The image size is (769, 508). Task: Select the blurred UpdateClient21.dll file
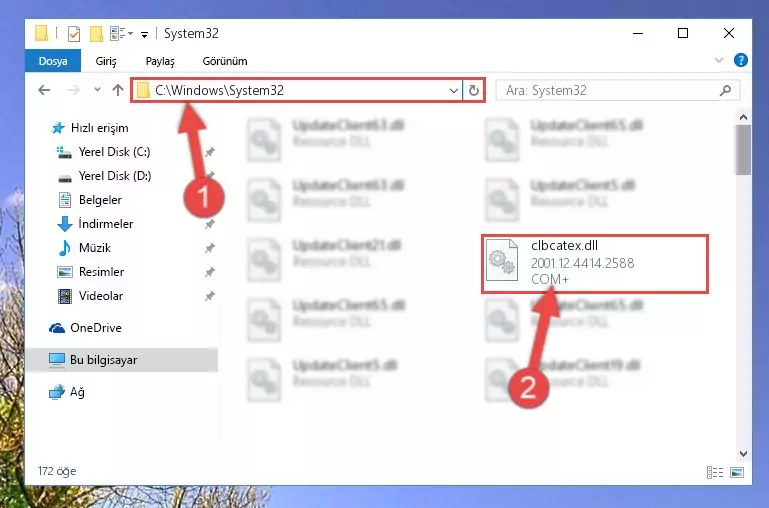326,259
